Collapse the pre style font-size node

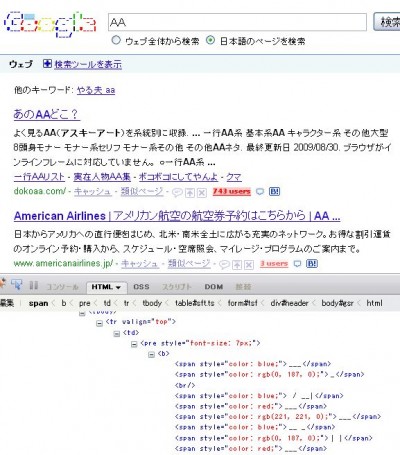click(x=134, y=344)
